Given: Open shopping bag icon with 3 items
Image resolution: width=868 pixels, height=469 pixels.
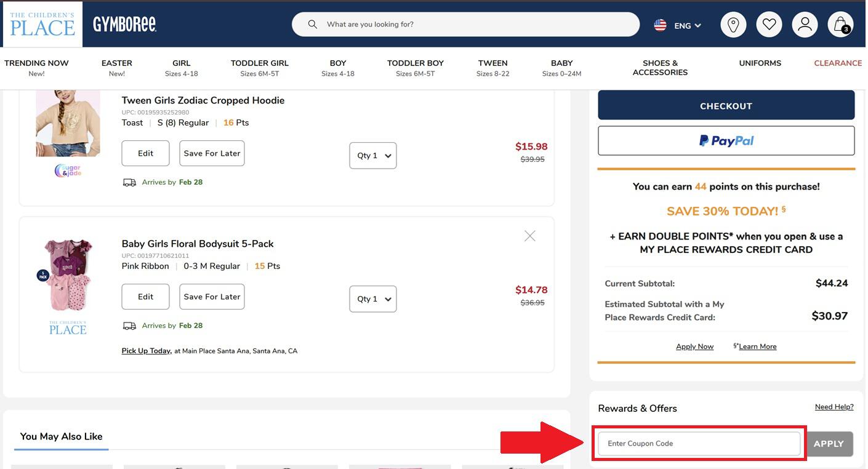Looking at the screenshot, I should (x=840, y=25).
